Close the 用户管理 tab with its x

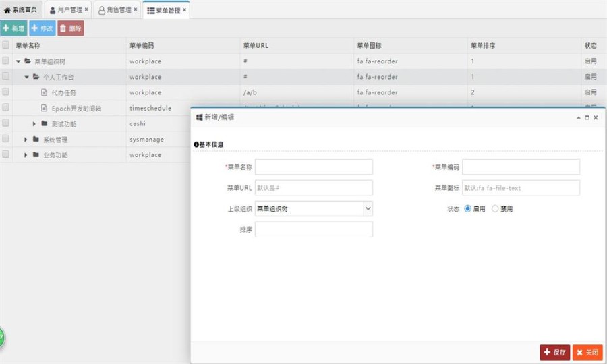86,10
